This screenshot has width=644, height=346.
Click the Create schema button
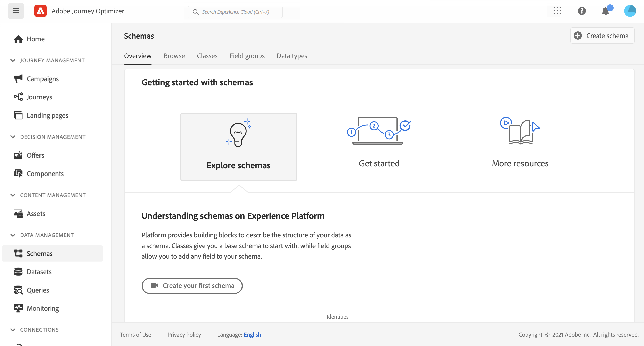pos(602,36)
